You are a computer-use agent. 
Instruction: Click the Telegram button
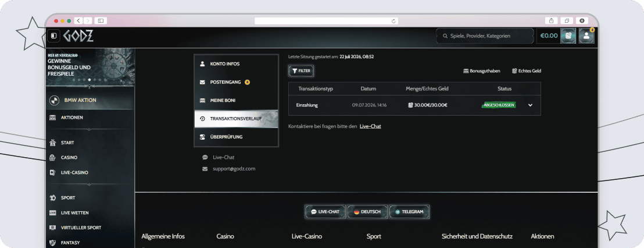[409, 212]
